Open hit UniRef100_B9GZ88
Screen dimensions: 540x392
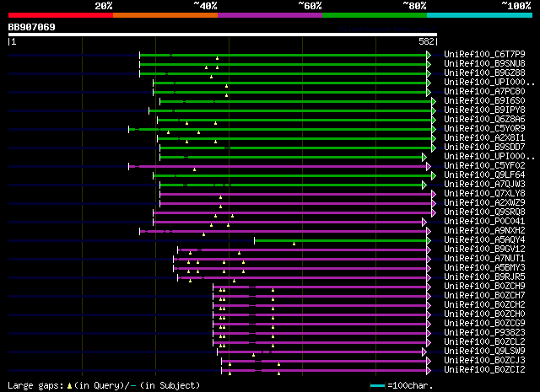click(484, 72)
